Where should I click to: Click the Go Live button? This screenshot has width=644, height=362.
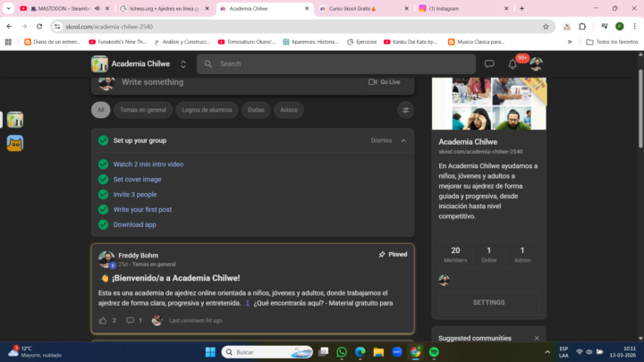point(384,82)
